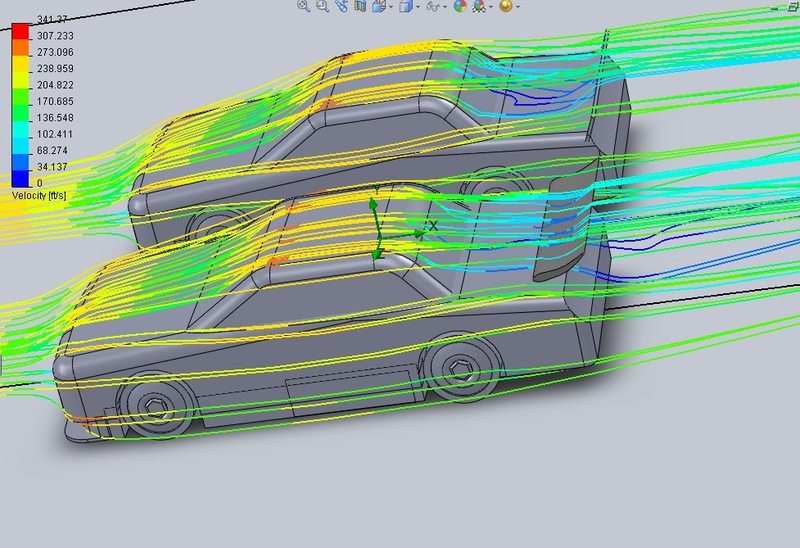Click the Apply Scene icon
Screen dimensions: 800x548
(479, 6)
